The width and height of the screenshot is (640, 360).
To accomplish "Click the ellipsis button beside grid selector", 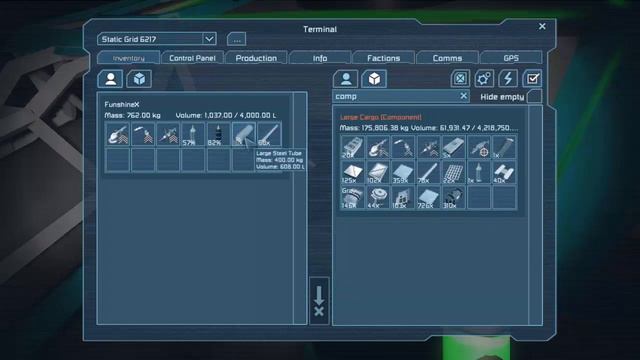I will pos(237,40).
